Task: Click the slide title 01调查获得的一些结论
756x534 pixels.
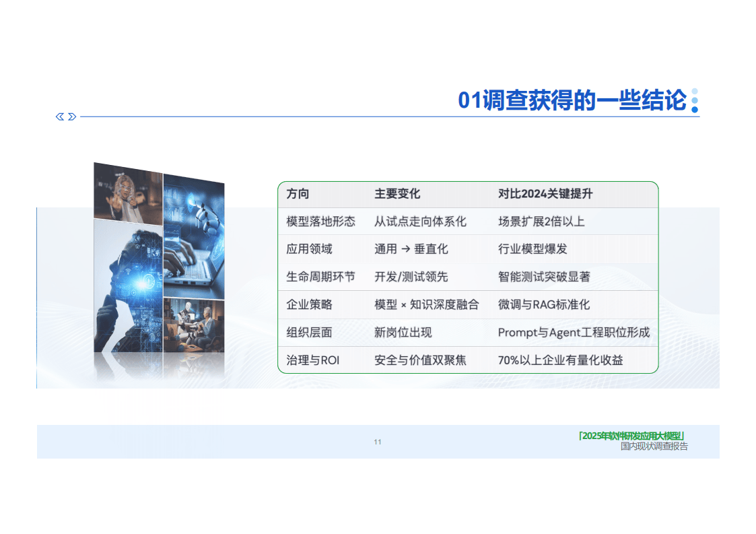Action: click(572, 100)
